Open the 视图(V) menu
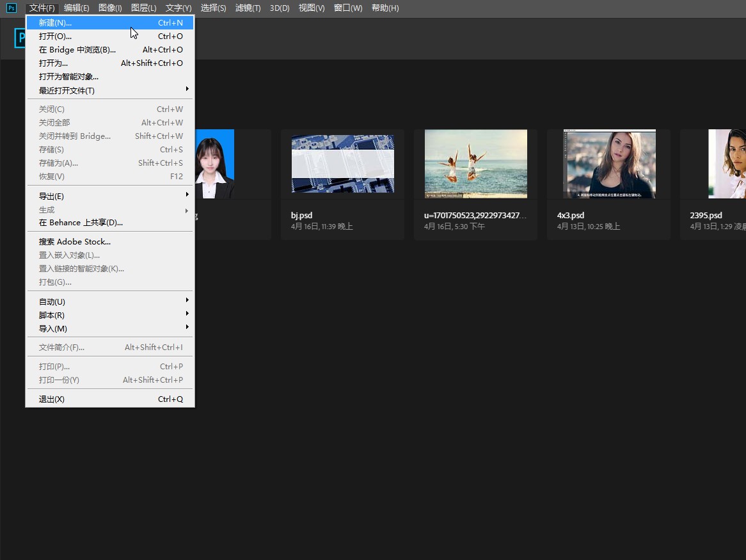This screenshot has height=560, width=746. pyautogui.click(x=312, y=8)
